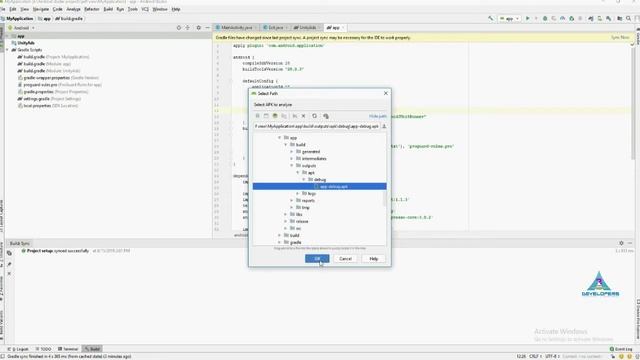Click the show hidden files icon in dialog
This screenshot has width=640, height=360.
pyautogui.click(x=326, y=116)
